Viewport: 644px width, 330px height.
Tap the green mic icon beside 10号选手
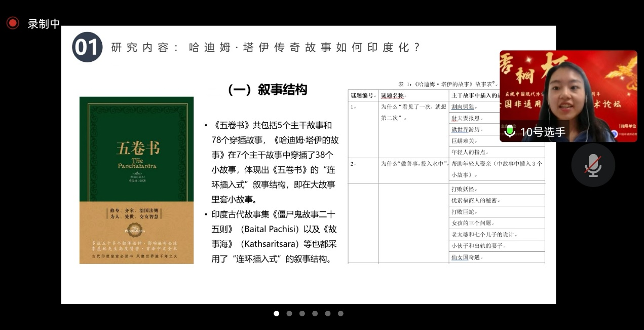(x=510, y=131)
